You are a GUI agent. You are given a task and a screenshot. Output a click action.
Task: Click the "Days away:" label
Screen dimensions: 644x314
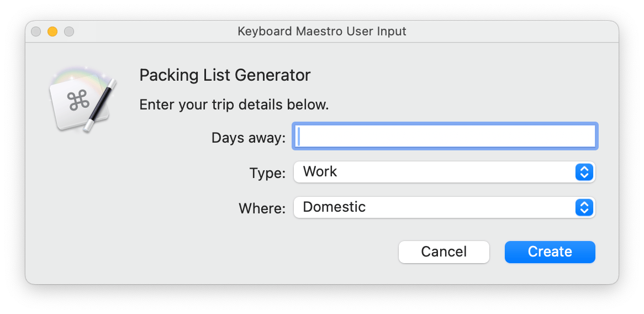coord(248,138)
